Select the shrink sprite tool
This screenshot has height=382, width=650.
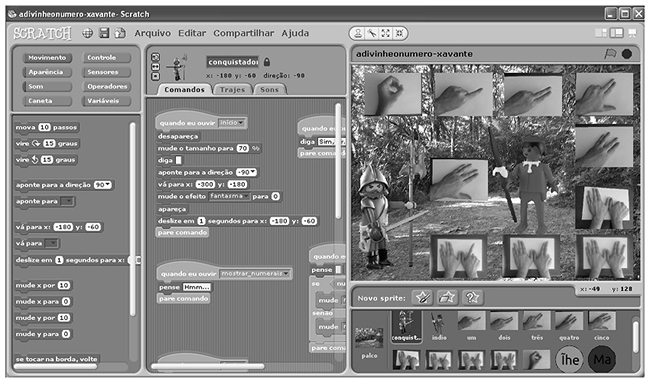pyautogui.click(x=399, y=34)
